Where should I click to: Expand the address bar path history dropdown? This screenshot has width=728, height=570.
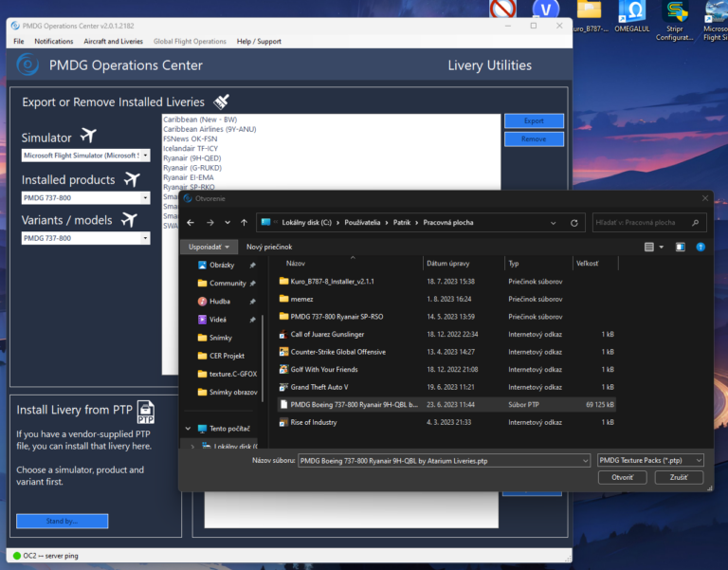553,223
